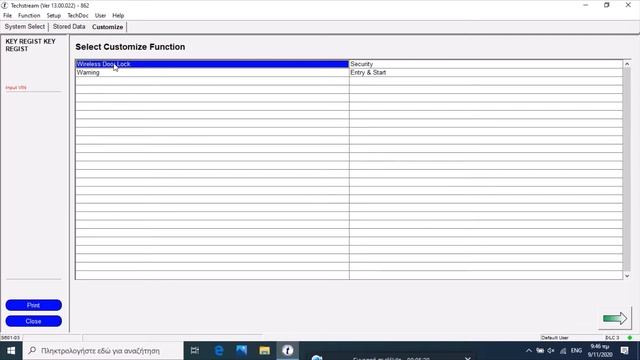This screenshot has height=360, width=640.
Task: Switch to the Customize tab
Action: pos(108,27)
